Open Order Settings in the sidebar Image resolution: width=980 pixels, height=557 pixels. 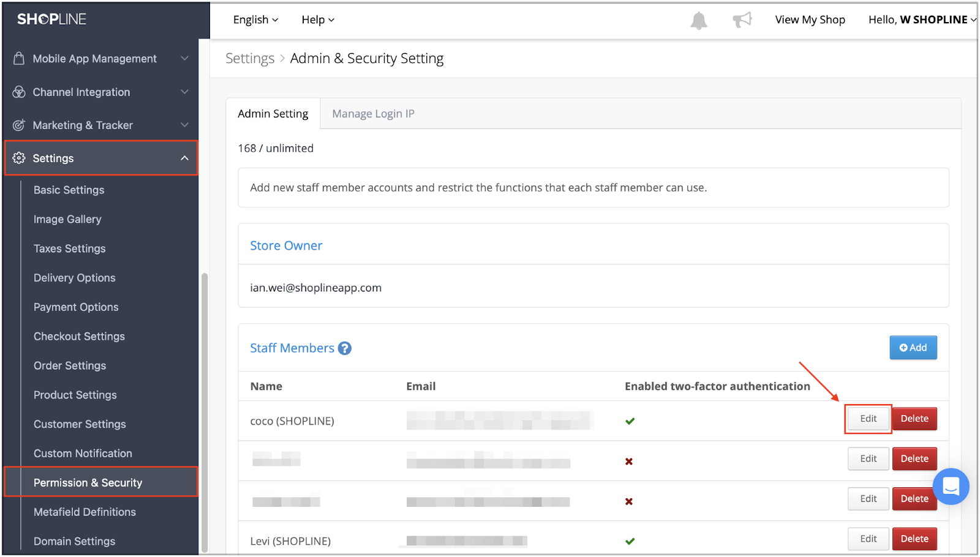70,365
